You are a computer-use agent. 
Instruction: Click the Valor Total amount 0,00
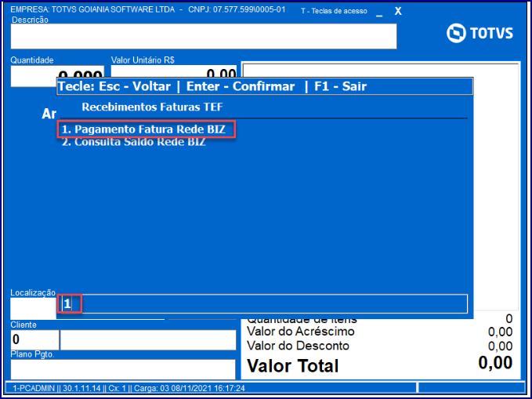pyautogui.click(x=495, y=363)
